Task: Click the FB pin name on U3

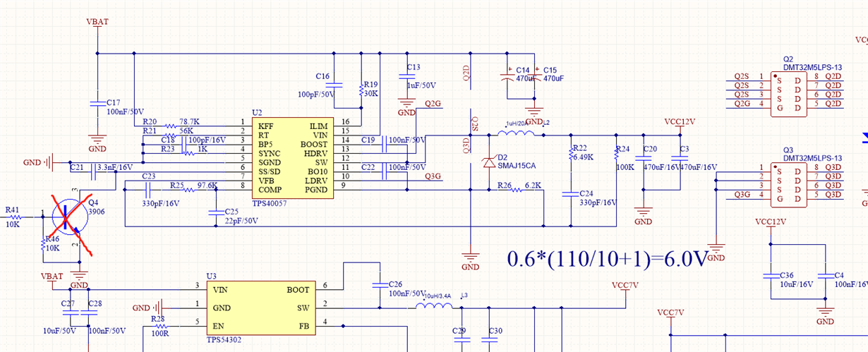Action: 304,326
